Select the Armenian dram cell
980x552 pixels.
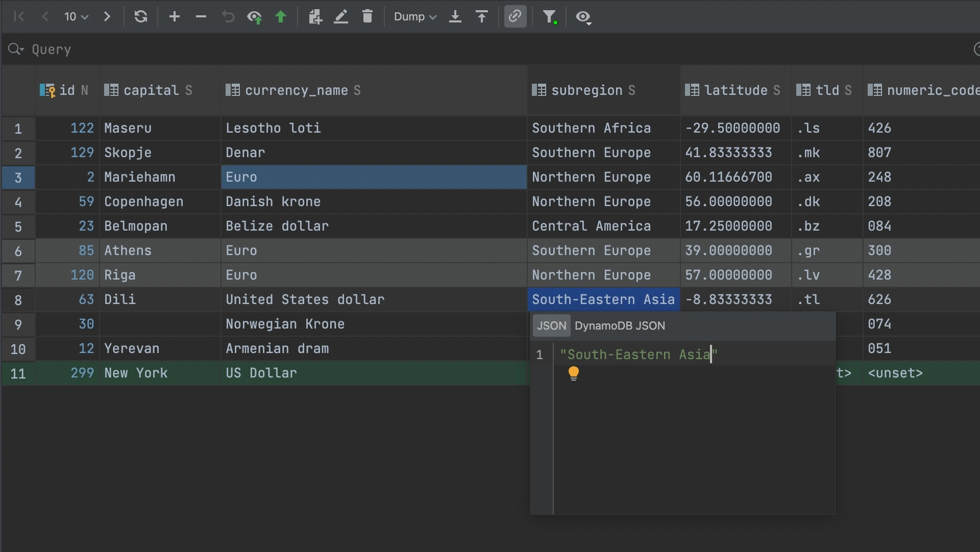(x=374, y=348)
